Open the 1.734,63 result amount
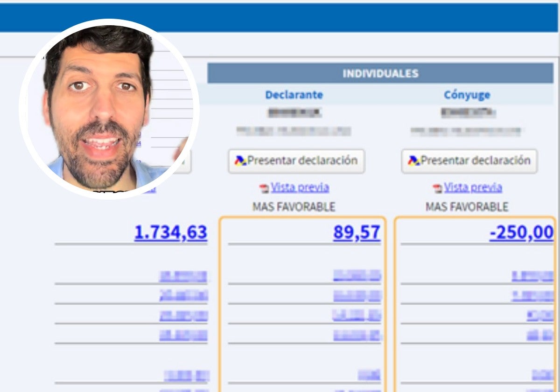This screenshot has width=560, height=392. tap(171, 232)
